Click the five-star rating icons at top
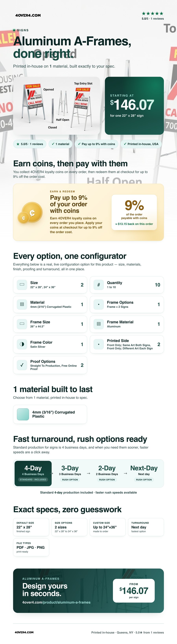The image size is (177, 644). (152, 14)
